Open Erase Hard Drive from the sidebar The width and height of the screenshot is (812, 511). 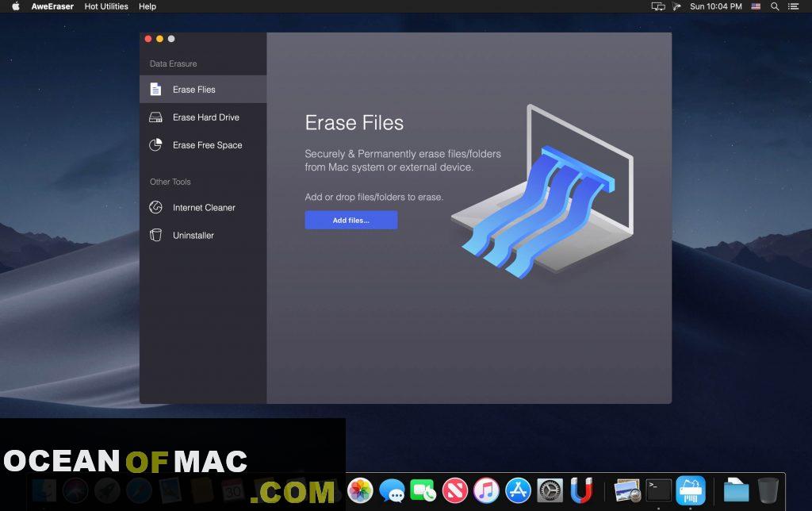203,117
